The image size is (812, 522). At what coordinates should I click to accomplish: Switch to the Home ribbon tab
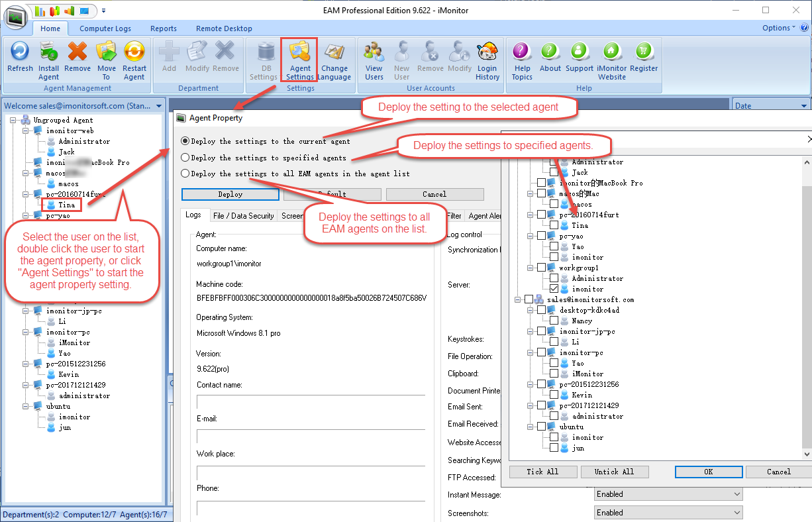(50, 28)
